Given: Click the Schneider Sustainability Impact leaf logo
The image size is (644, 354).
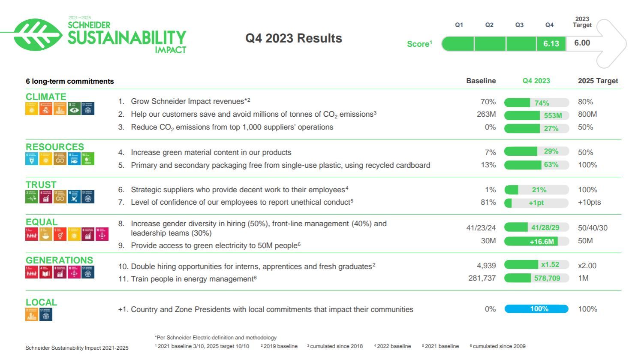Looking at the screenshot, I should [x=38, y=35].
